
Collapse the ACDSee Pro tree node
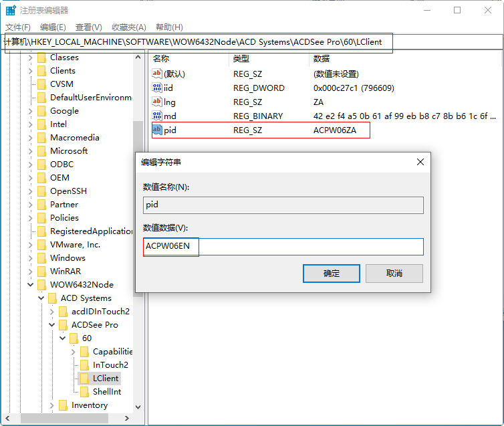[x=51, y=325]
